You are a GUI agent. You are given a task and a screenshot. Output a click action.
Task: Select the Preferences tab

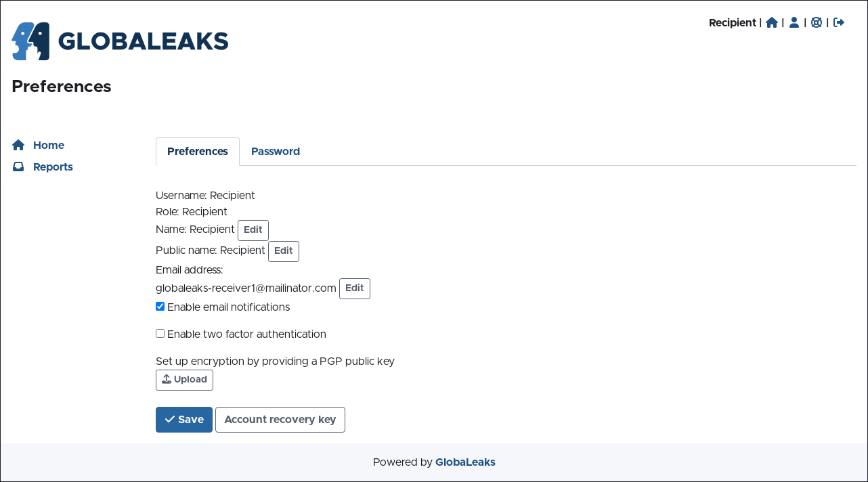197,152
